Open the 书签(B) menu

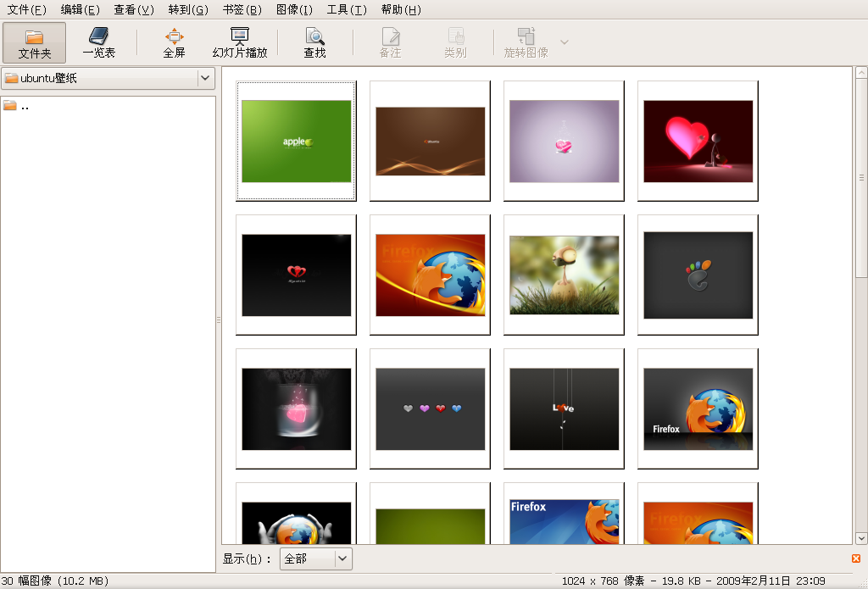[x=242, y=9]
